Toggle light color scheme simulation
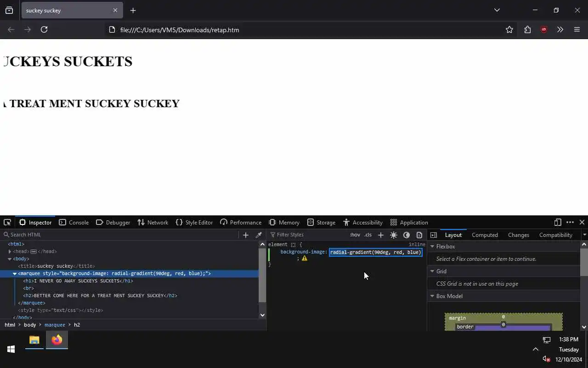588x368 pixels. tap(394, 235)
